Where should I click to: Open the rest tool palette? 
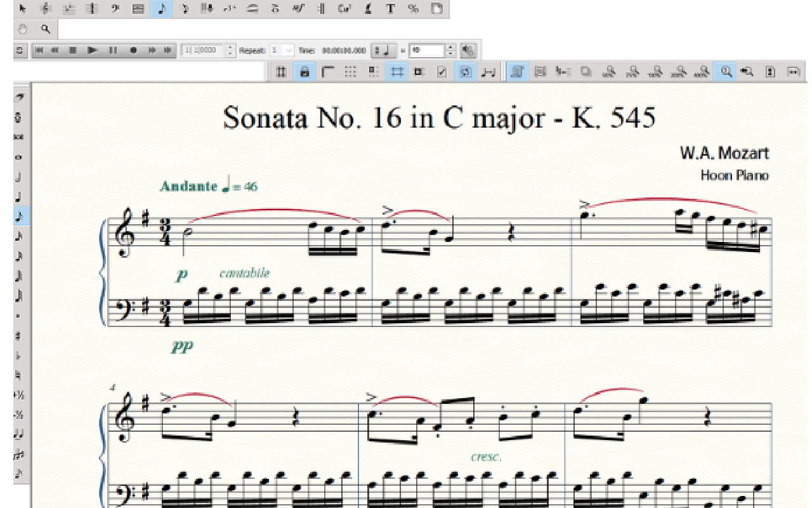click(x=185, y=8)
